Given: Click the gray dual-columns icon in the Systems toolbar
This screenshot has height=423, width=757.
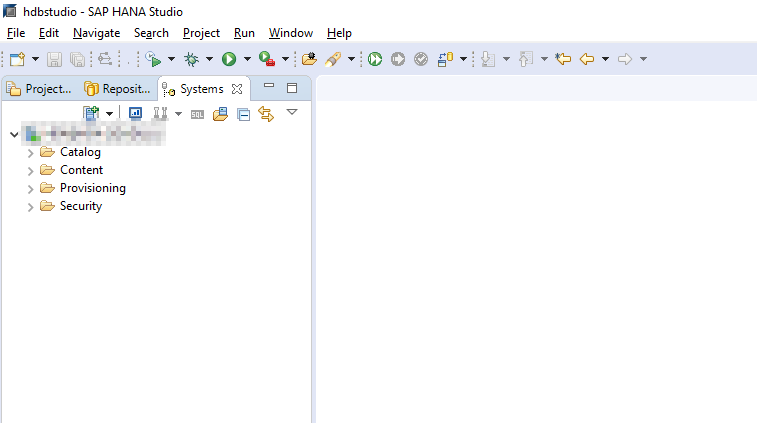Looking at the screenshot, I should [160, 113].
